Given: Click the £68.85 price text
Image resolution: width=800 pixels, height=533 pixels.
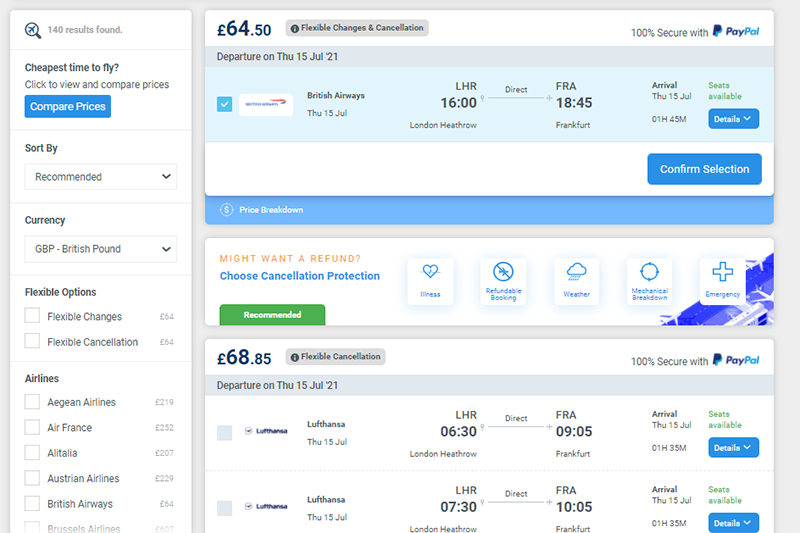Looking at the screenshot, I should (244, 358).
